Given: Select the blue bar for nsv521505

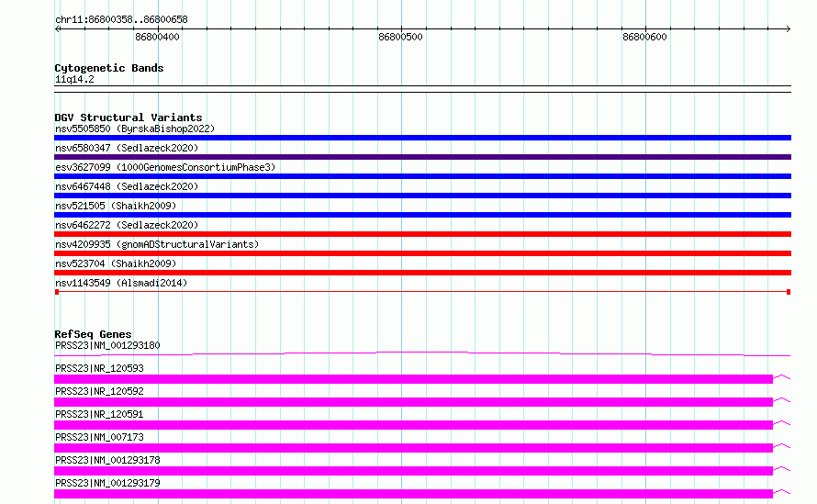Looking at the screenshot, I should click(422, 215).
